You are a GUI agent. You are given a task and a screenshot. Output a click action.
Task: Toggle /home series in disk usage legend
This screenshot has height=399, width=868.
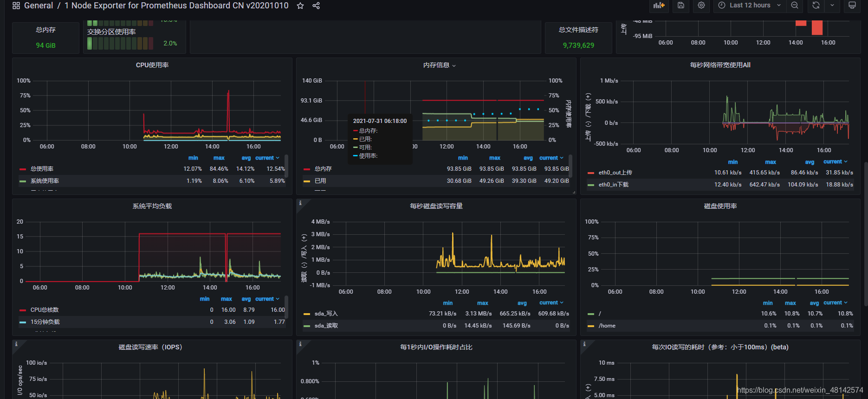click(607, 326)
